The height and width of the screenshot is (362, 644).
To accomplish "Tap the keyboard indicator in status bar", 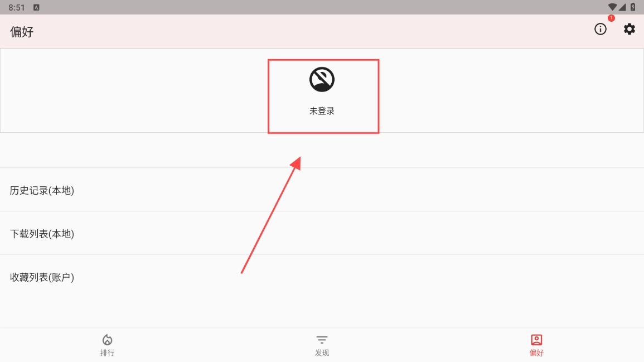I will pos(36,7).
